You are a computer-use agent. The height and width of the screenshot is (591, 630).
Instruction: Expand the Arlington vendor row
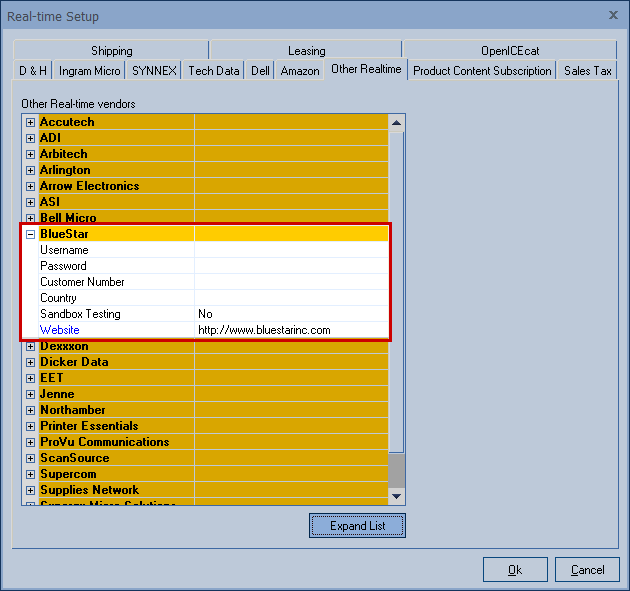point(31,170)
